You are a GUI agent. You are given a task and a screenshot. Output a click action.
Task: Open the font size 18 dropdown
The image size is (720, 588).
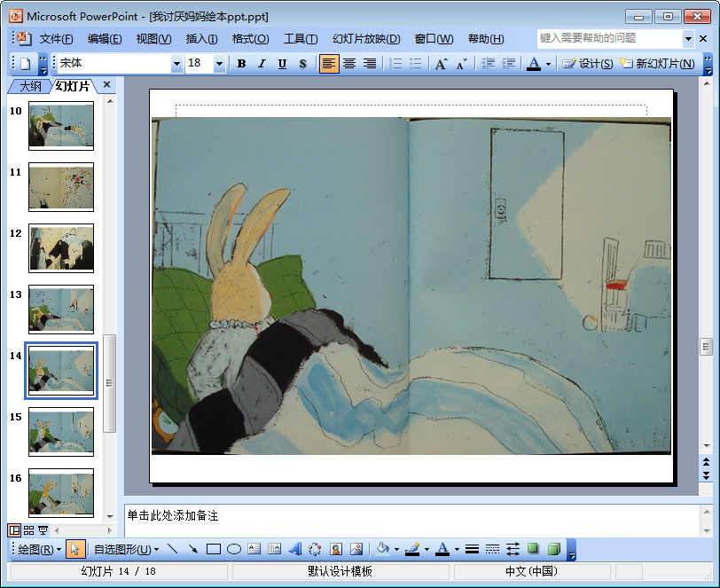pyautogui.click(x=220, y=63)
